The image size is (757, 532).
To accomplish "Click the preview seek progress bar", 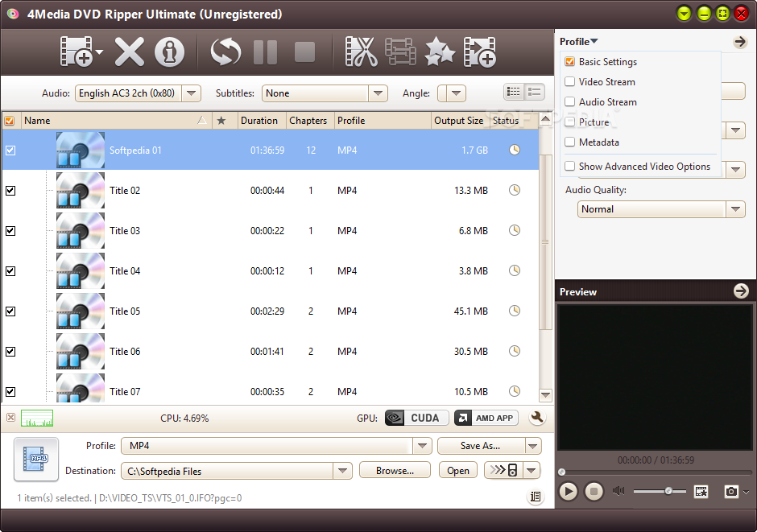I will click(x=656, y=471).
